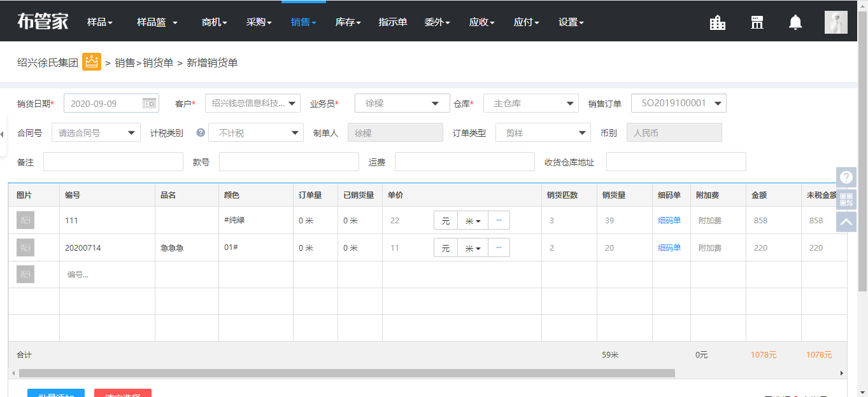Open the 商机 menu
Viewport: 868px width, 397px height.
[215, 22]
